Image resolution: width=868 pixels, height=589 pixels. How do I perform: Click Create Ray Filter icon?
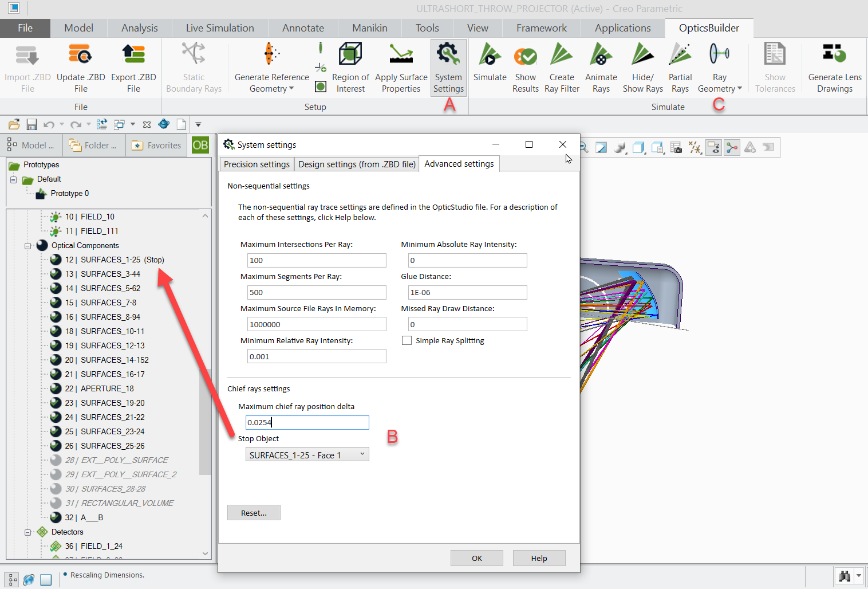point(562,54)
